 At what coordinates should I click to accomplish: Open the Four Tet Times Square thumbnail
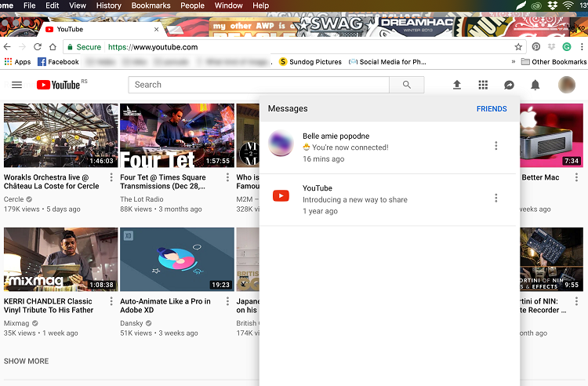coord(177,136)
